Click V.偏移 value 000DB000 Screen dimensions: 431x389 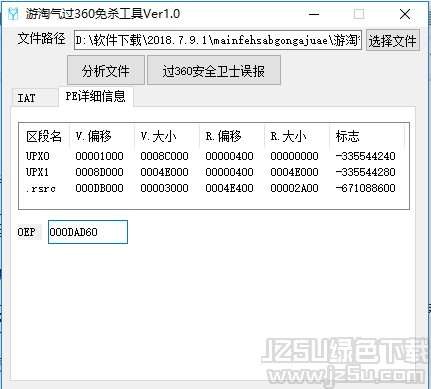[99, 188]
